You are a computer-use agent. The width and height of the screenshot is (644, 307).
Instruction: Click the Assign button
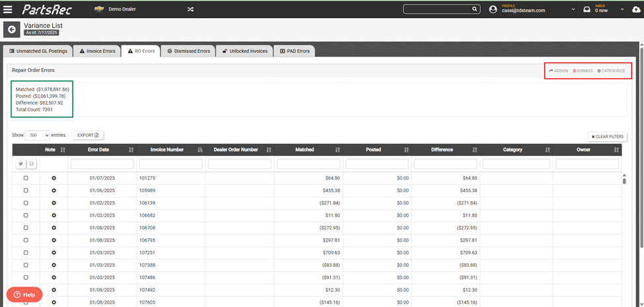click(559, 71)
